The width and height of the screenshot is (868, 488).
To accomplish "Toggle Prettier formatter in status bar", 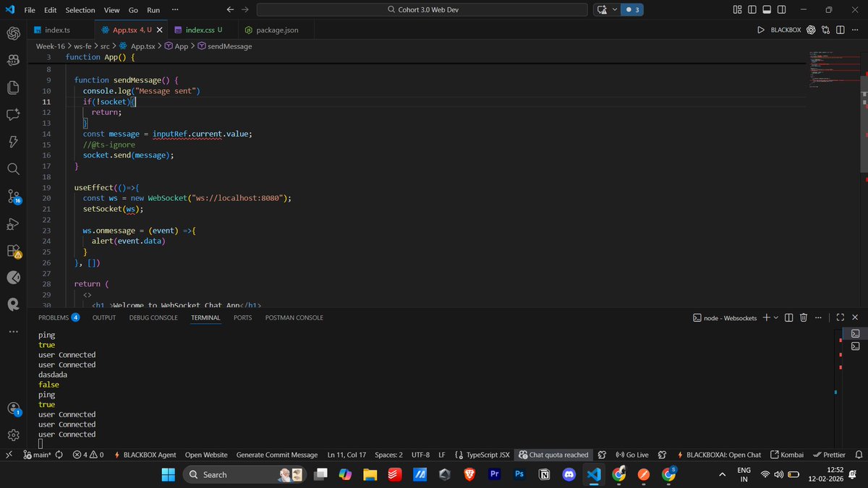I will pos(829,455).
